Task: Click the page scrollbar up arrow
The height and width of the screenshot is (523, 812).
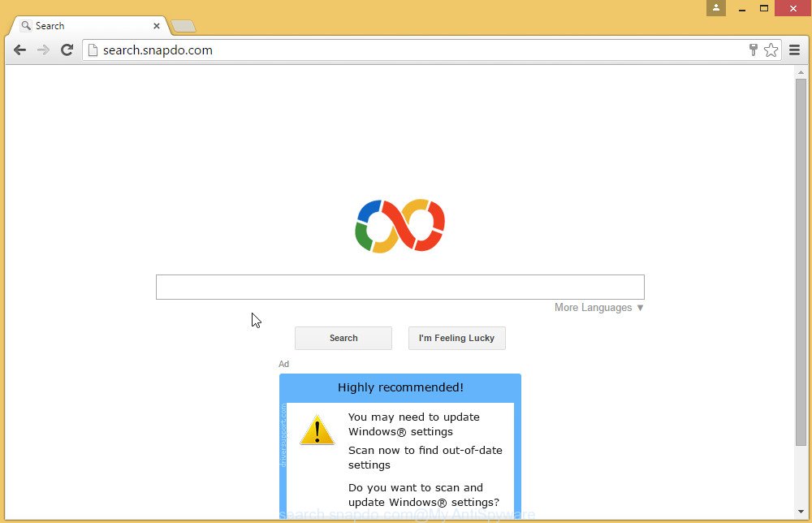Action: pos(801,73)
